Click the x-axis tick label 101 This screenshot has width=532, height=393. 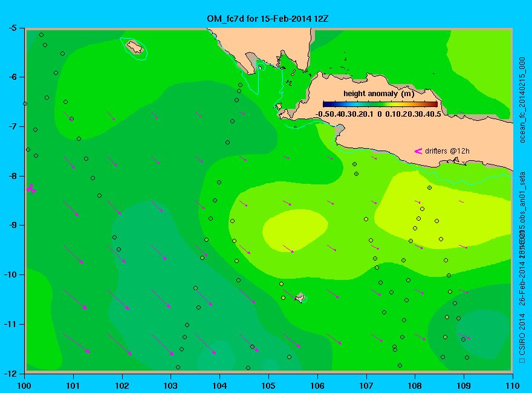coord(73,386)
